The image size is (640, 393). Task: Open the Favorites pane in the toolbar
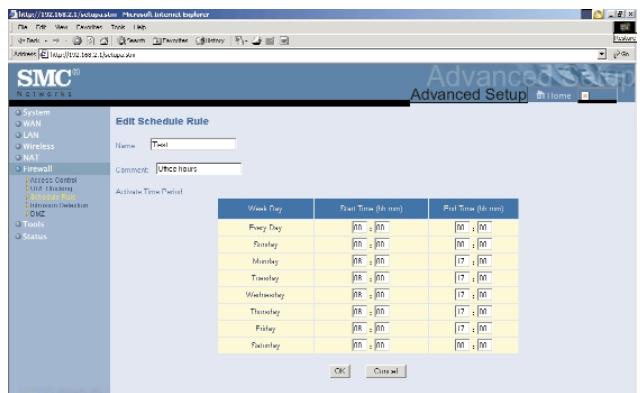tap(170, 40)
